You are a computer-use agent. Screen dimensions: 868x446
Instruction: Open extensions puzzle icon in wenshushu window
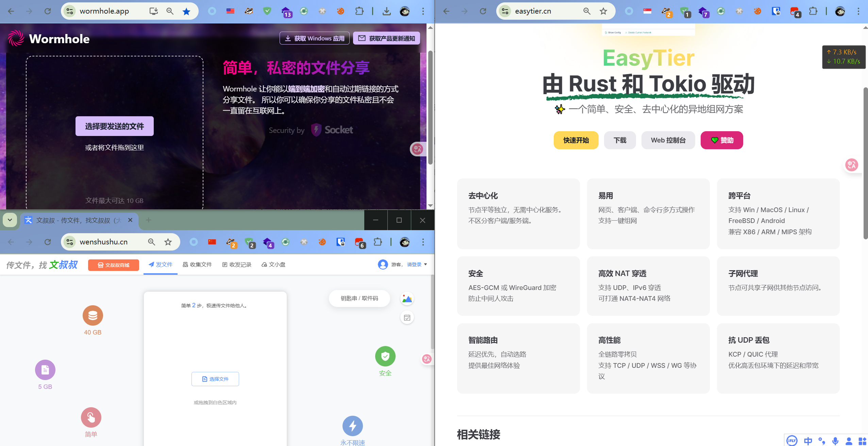point(378,242)
